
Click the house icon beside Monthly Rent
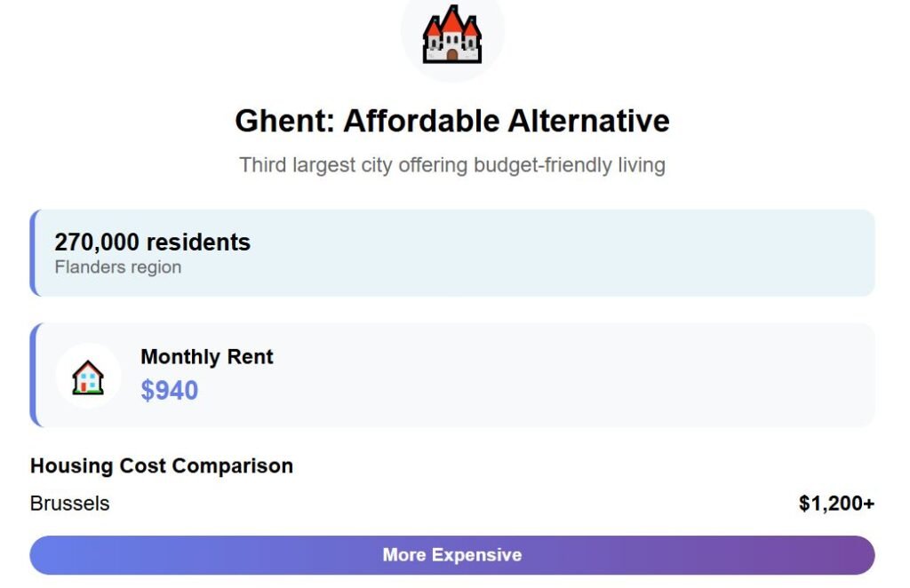[x=88, y=377]
